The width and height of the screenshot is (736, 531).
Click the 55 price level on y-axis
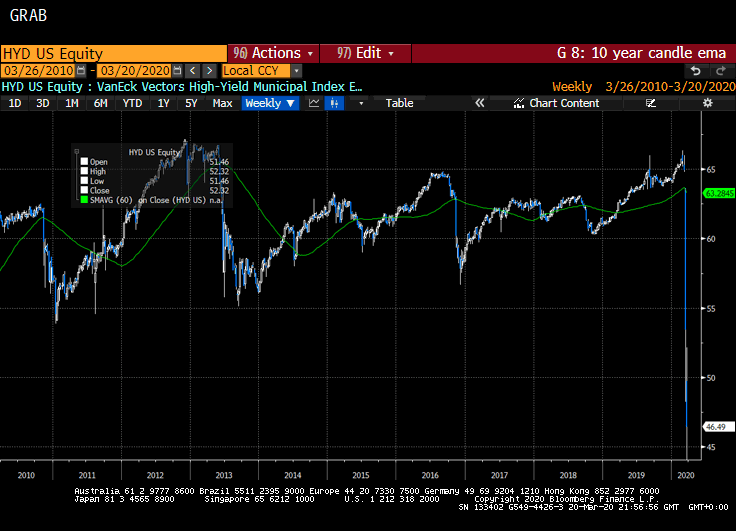click(x=711, y=308)
